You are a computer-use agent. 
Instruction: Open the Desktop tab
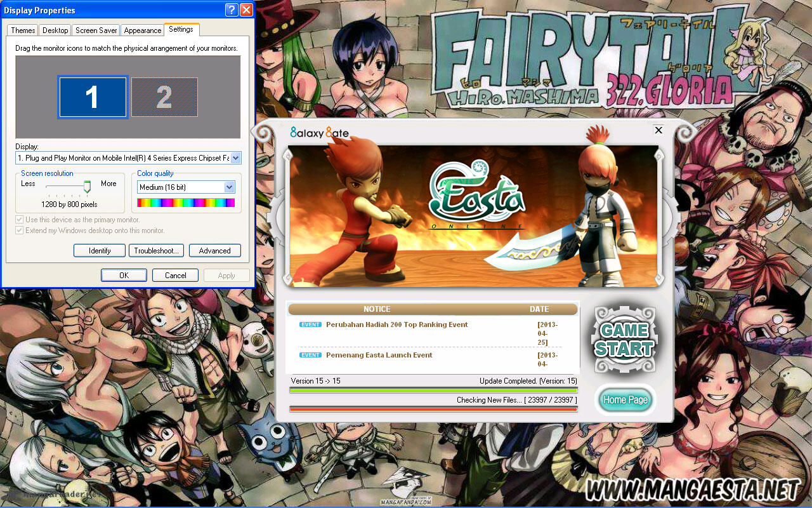pyautogui.click(x=55, y=30)
